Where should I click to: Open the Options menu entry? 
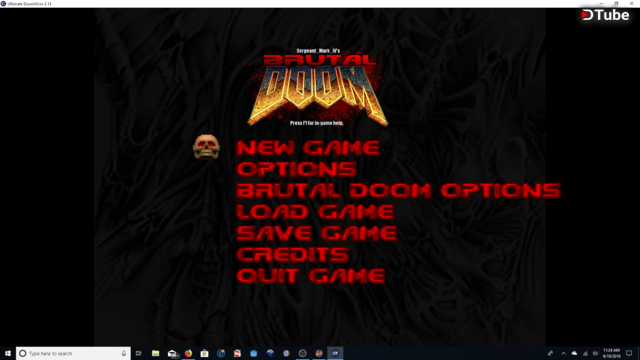297,169
